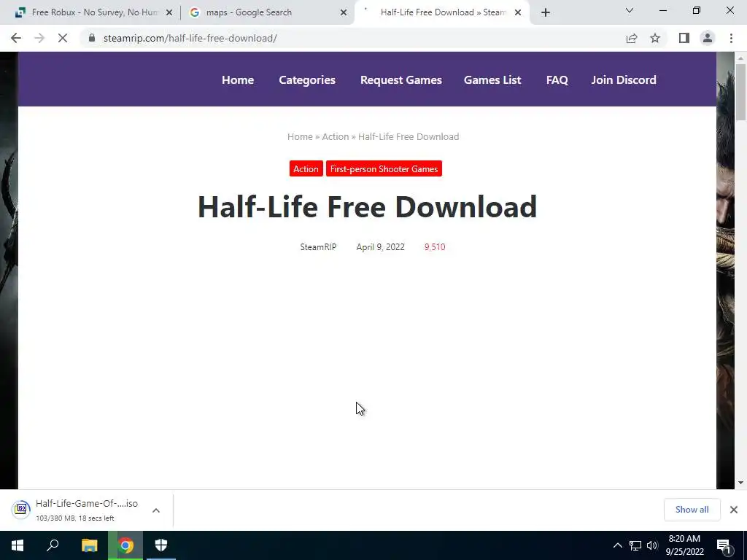Open the FAQ page
747x560 pixels.
click(557, 79)
